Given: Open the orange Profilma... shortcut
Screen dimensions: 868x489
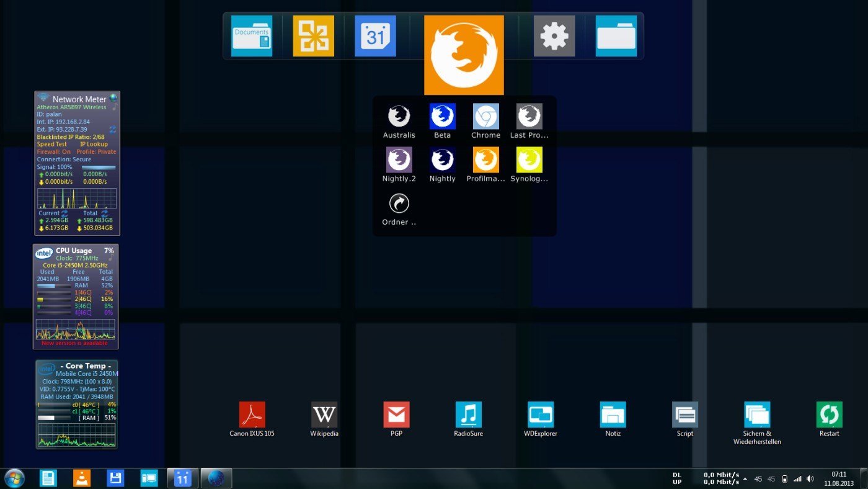Looking at the screenshot, I should pos(486,165).
